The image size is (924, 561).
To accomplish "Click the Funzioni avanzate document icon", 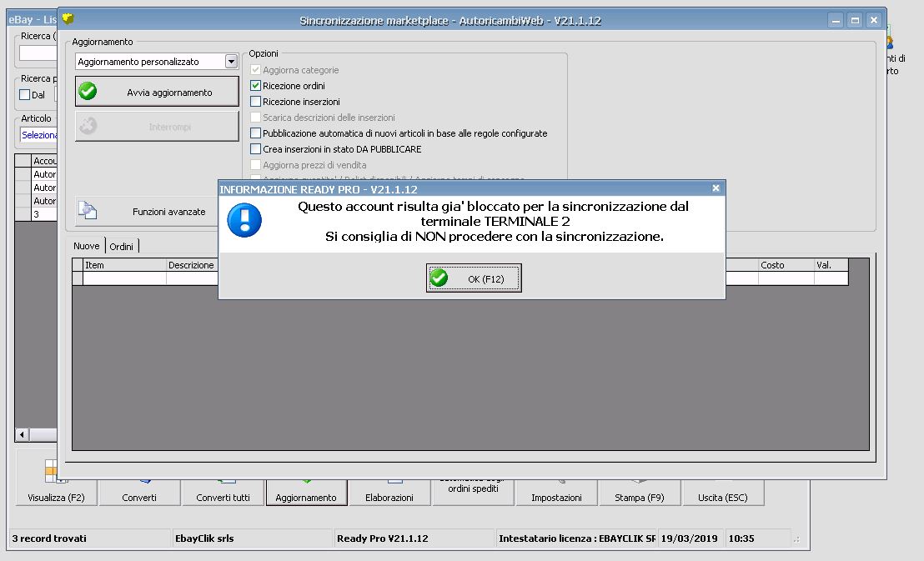I will pyautogui.click(x=88, y=210).
